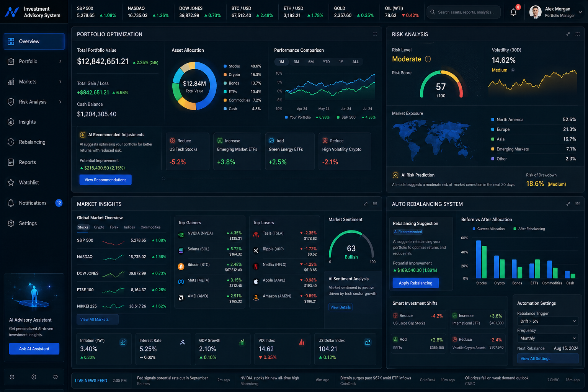Click the Volatility Medium indicator icon
The width and height of the screenshot is (588, 392).
513,70
